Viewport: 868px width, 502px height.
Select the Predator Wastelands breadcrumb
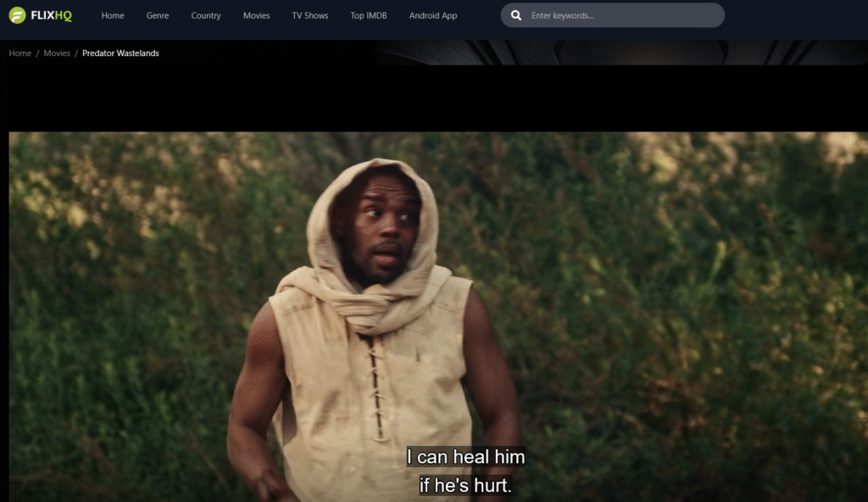[120, 53]
